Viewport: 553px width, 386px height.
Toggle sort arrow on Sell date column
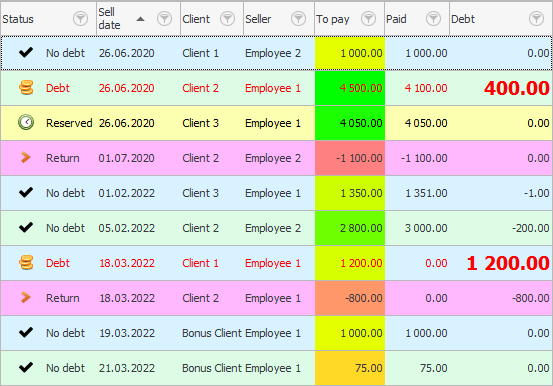click(x=140, y=19)
